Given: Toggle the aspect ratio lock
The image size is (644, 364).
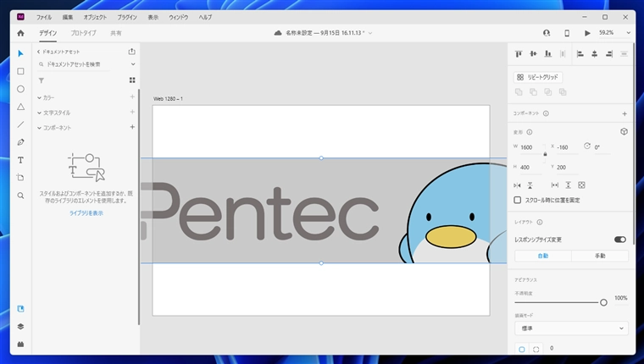Looking at the screenshot, I should [545, 154].
